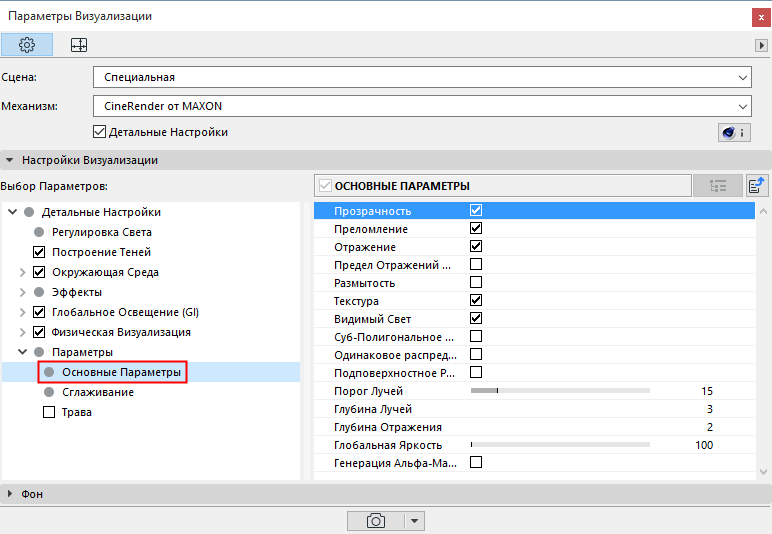This screenshot has width=772, height=534.
Task: Close the Параметры Визуализации dialog
Action: click(x=761, y=17)
